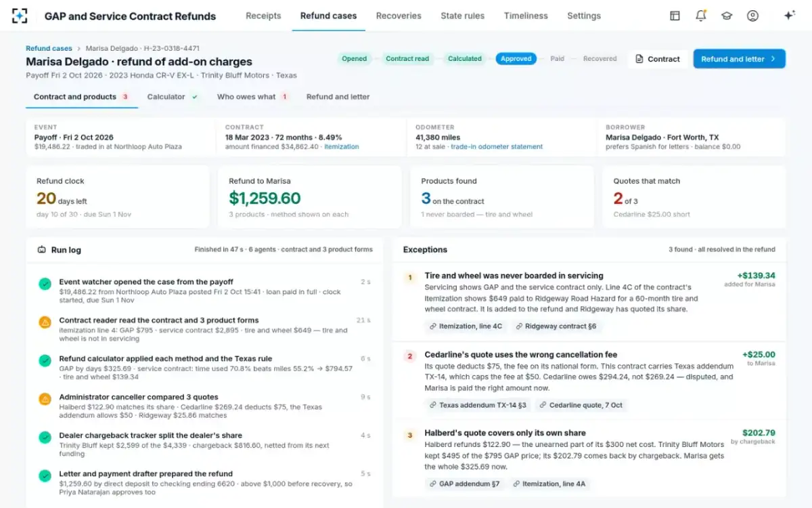Image resolution: width=812 pixels, height=508 pixels.
Task: Click the Contract reader warning icon
Action: click(45, 322)
